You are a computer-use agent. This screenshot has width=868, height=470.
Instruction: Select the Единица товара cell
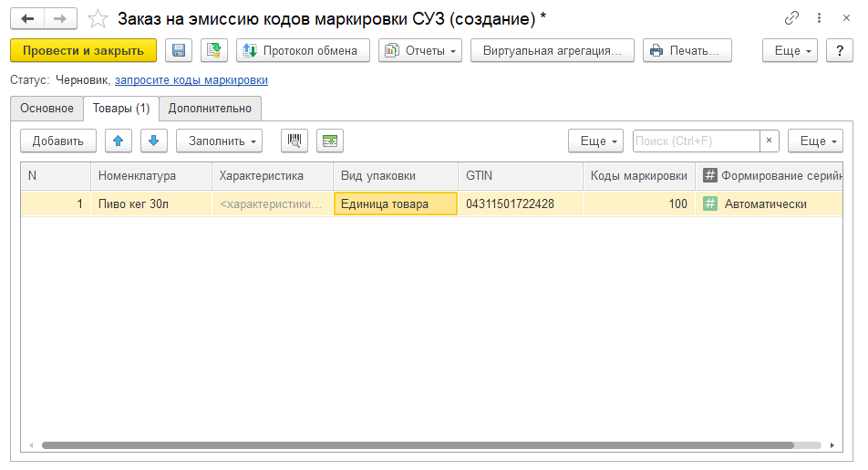click(x=396, y=204)
